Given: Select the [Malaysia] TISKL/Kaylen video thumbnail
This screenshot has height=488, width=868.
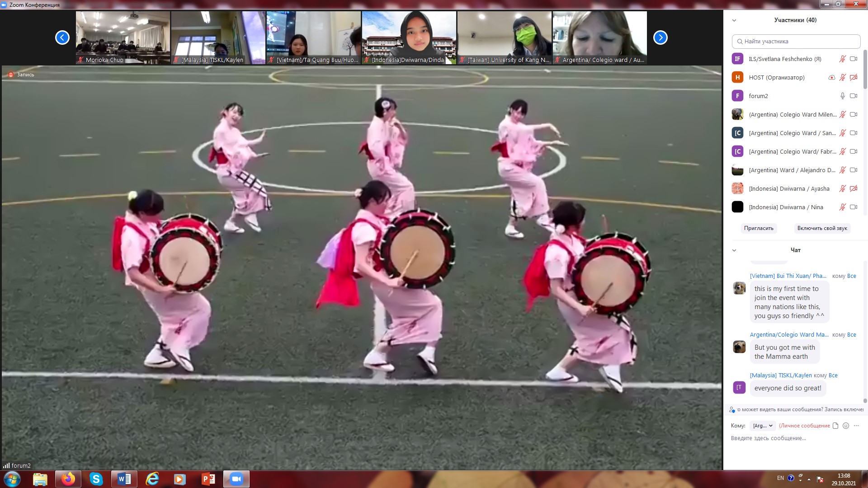Looking at the screenshot, I should click(x=218, y=38).
